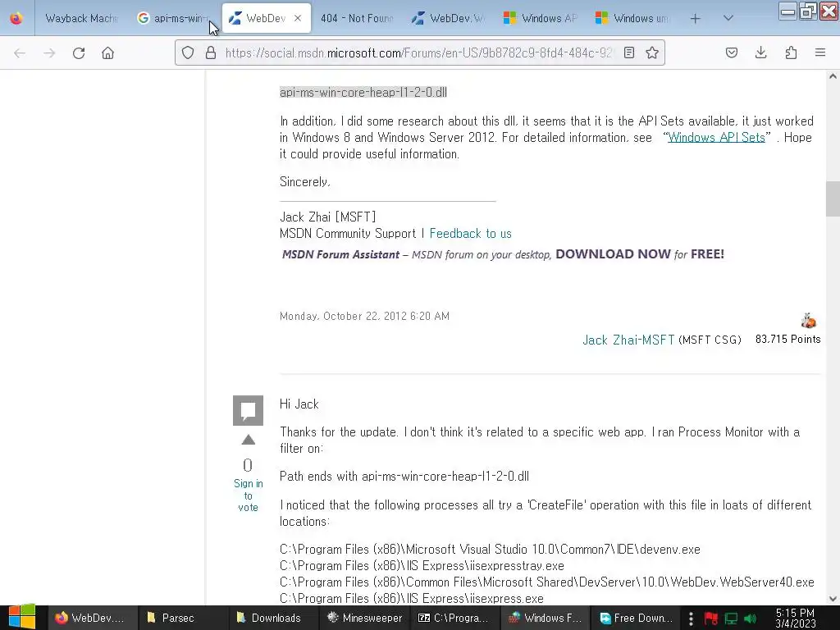The width and height of the screenshot is (840, 630).
Task: Open the C:\Progra... taskbar window
Action: (x=454, y=618)
